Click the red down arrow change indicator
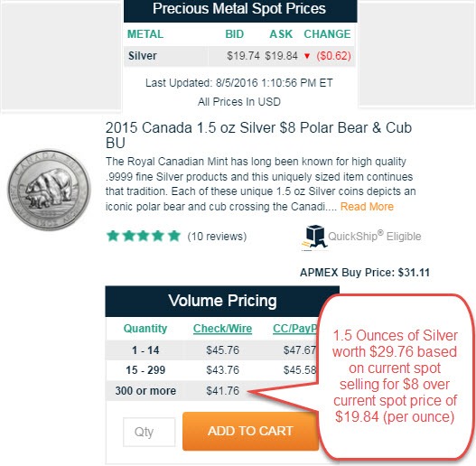Viewport: 476px width, 466px height. click(307, 56)
